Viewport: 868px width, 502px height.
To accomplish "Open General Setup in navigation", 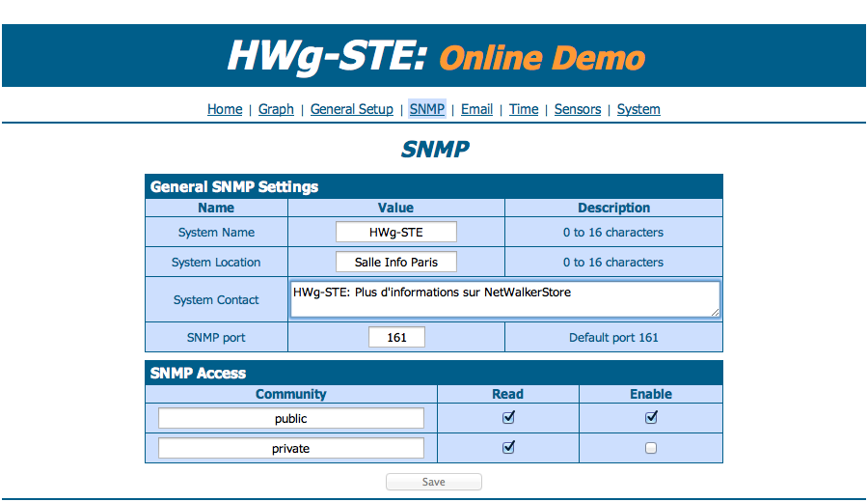I will 351,109.
